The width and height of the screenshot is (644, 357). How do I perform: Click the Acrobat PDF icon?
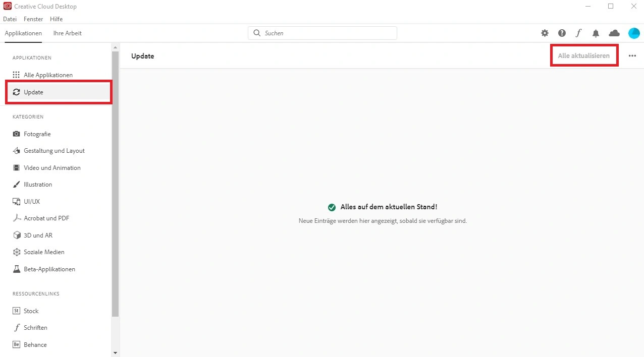coord(16,218)
